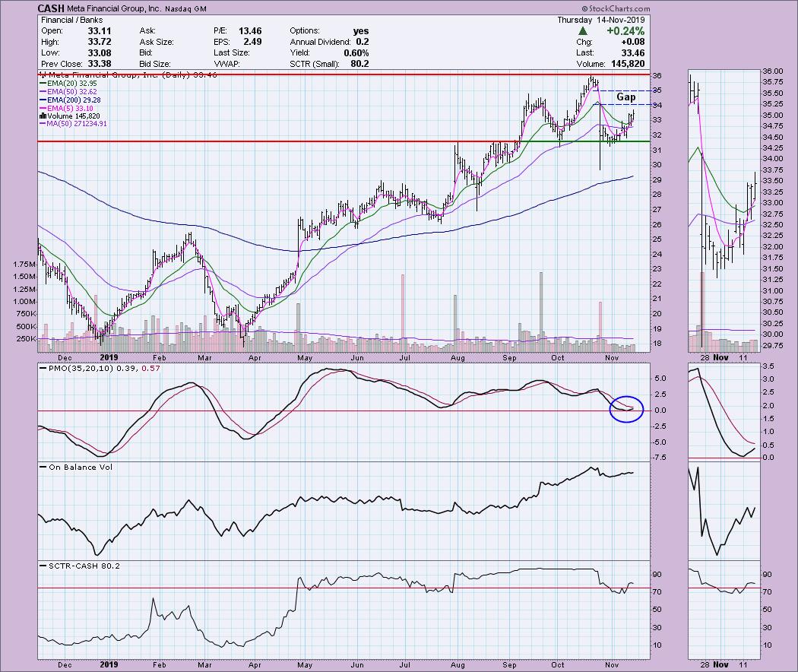Viewport: 798px width, 672px height.
Task: Select the High value 33.72
Action: coord(99,42)
